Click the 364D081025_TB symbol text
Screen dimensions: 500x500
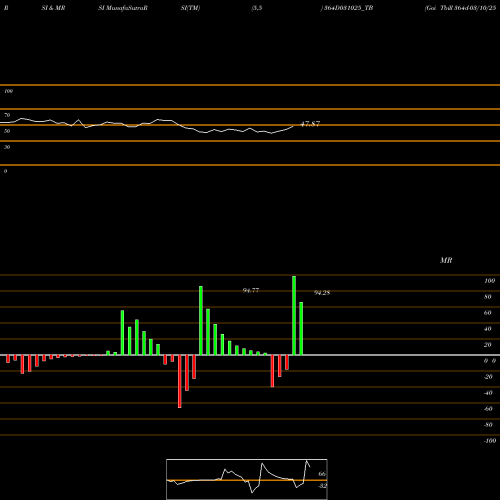click(x=347, y=8)
